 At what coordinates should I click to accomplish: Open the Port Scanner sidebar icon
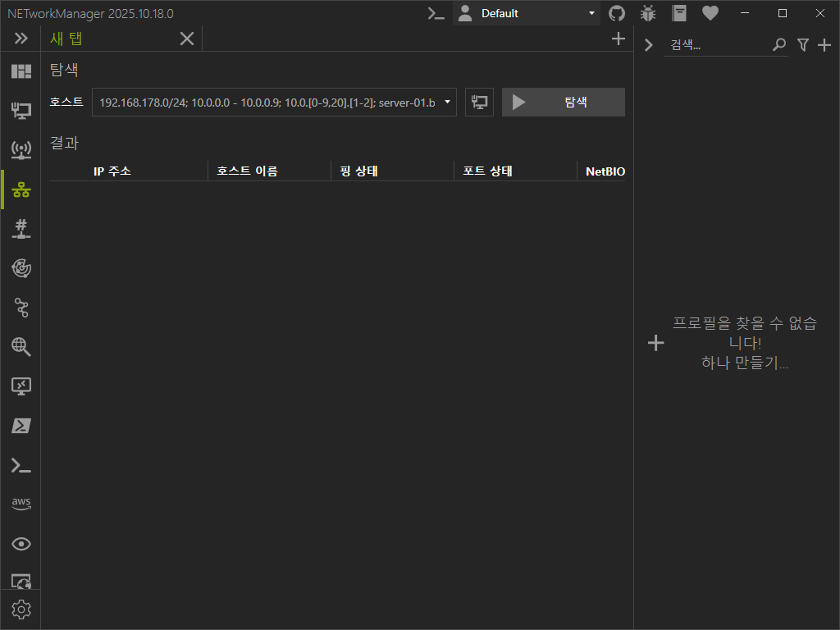[21, 228]
